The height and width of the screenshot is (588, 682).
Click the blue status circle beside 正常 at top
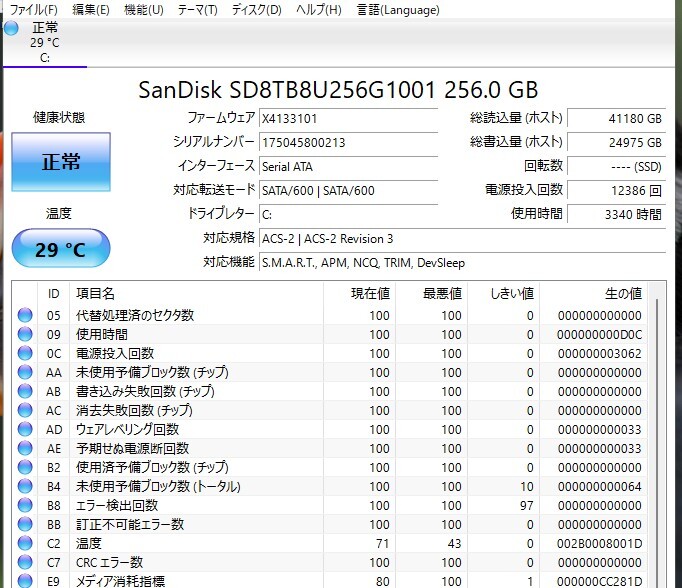pos(11,28)
